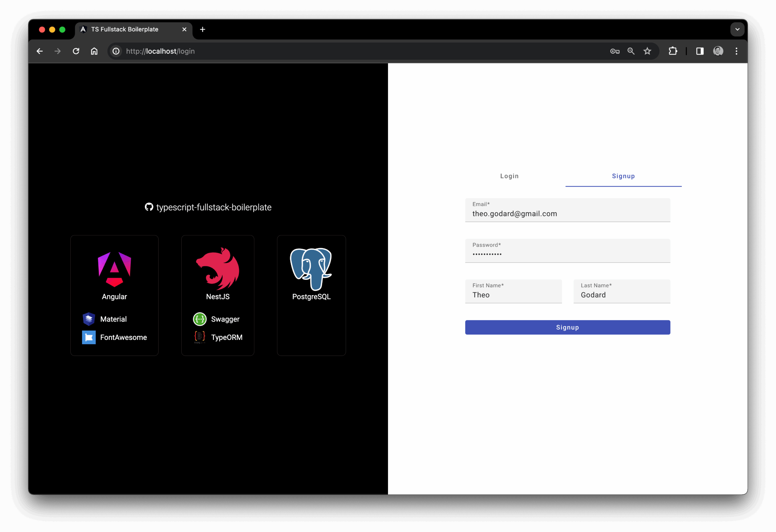Go back using the browser back arrow
The image size is (776, 532).
pyautogui.click(x=39, y=51)
